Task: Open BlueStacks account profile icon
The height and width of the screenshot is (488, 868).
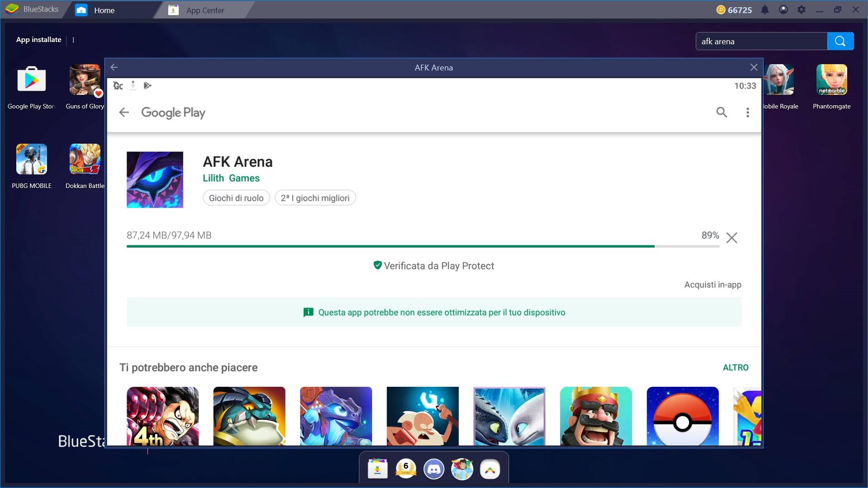Action: [783, 9]
